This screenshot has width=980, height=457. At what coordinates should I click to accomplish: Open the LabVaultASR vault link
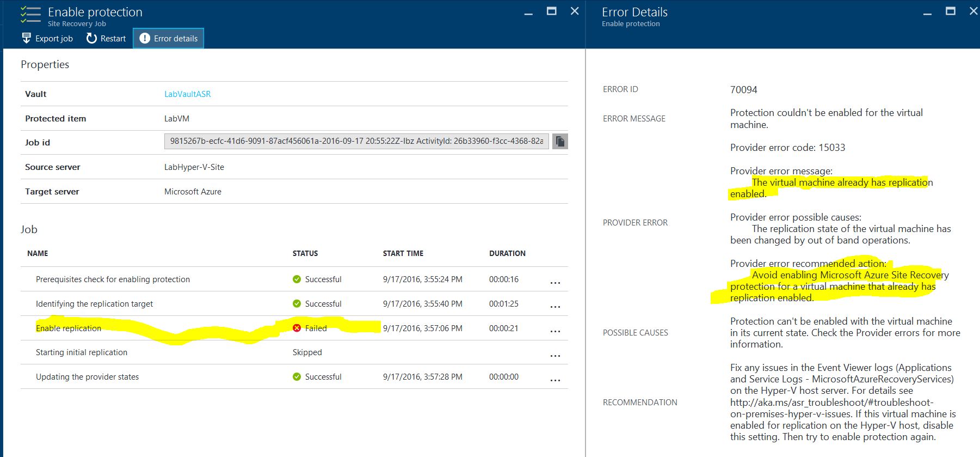[187, 94]
